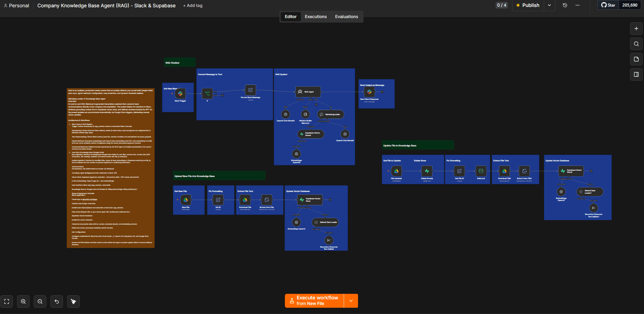Select the OpenAI Chat Model3 node
Viewport: 644px width, 314px height.
pos(286,114)
